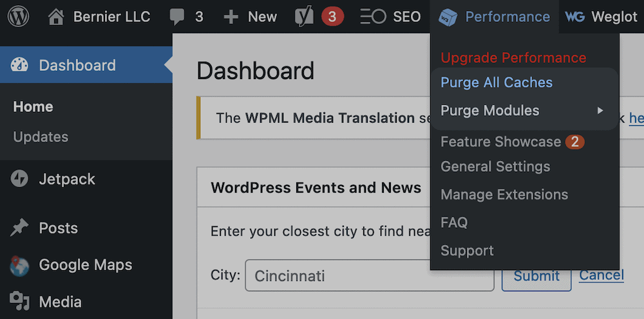Click the Dashboard page title
644x319 pixels.
point(256,71)
